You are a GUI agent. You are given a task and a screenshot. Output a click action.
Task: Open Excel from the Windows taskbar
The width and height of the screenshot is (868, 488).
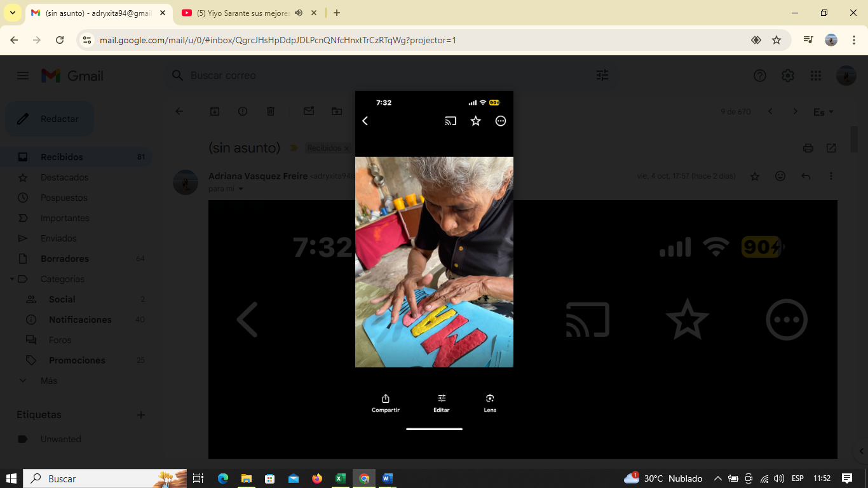tap(341, 478)
